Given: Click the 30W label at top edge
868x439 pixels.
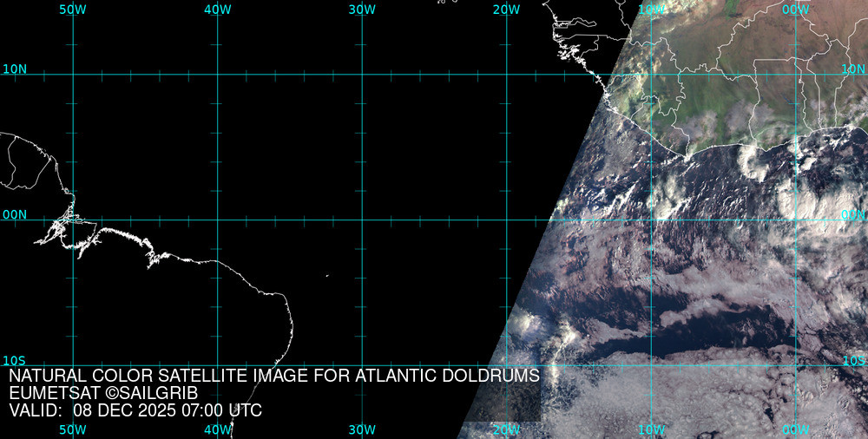Looking at the screenshot, I should pos(362,9).
